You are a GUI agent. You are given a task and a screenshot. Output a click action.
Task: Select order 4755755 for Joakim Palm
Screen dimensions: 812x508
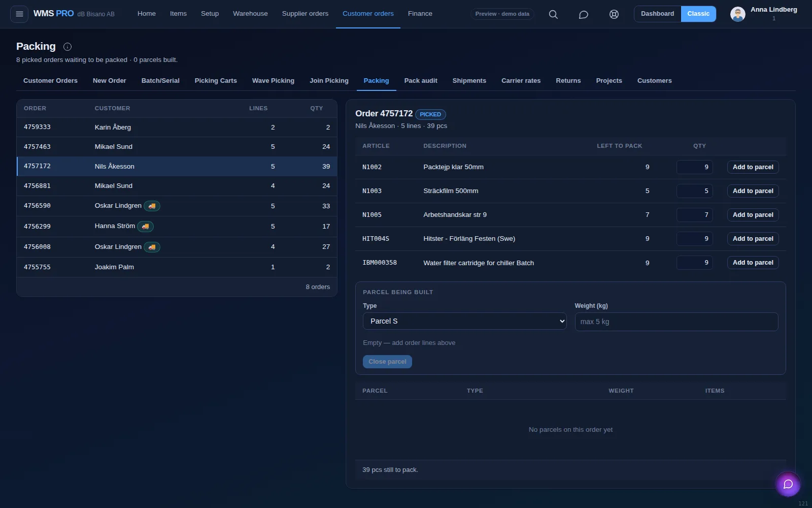point(177,267)
